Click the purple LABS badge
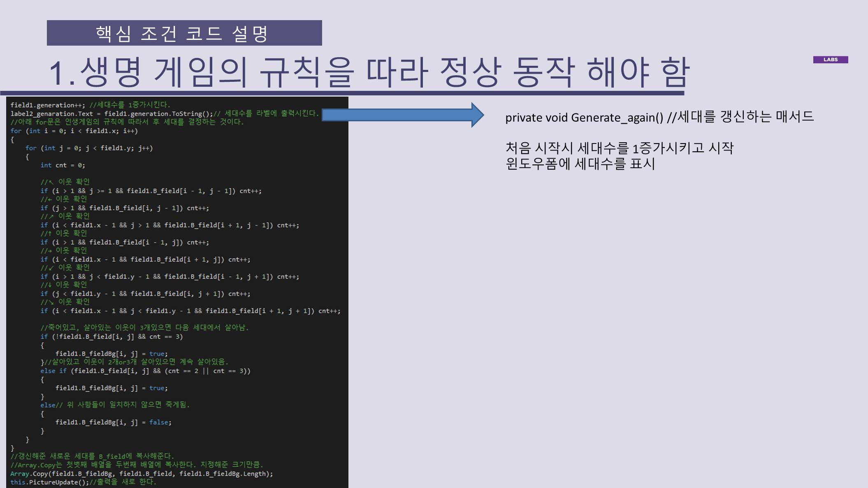The height and width of the screenshot is (488, 868). [x=830, y=60]
